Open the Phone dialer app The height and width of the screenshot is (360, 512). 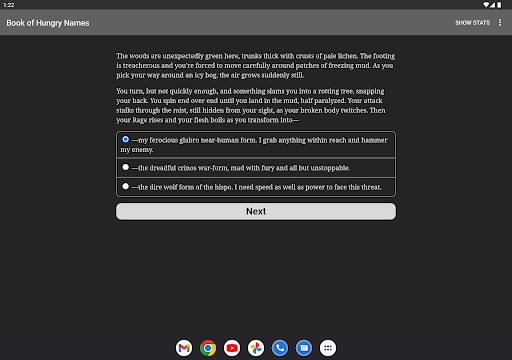[x=280, y=348]
